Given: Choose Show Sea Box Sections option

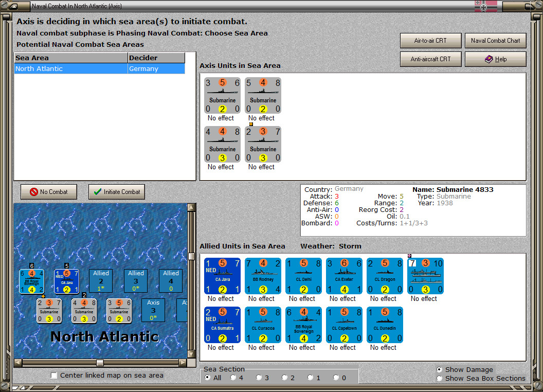Looking at the screenshot, I should (x=439, y=379).
